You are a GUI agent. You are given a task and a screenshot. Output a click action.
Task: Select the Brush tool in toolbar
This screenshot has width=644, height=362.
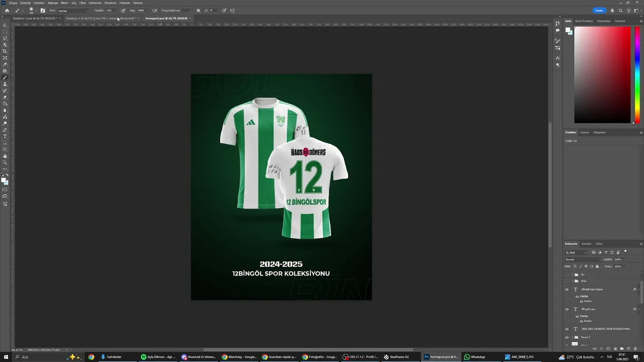[5, 77]
